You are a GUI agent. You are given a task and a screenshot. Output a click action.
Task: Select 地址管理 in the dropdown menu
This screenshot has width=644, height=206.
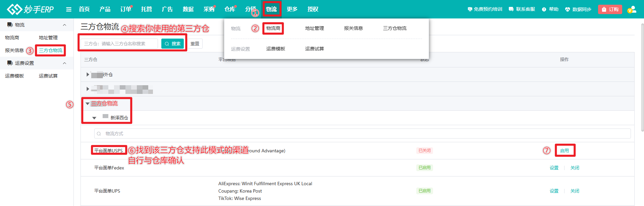coord(315,29)
